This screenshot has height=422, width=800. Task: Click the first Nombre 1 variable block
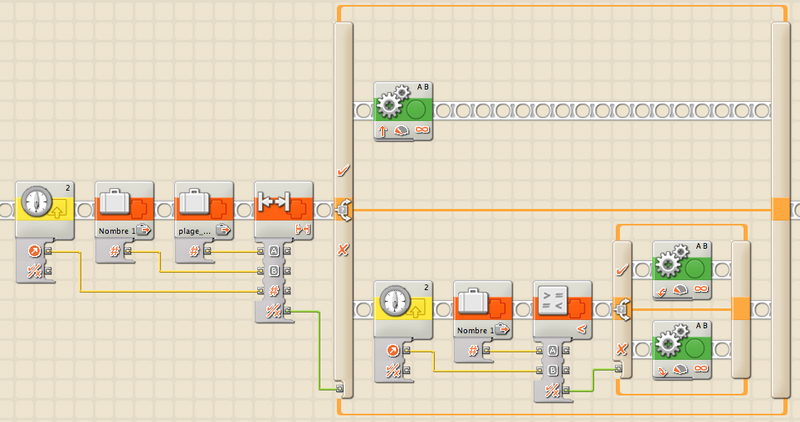pyautogui.click(x=124, y=208)
